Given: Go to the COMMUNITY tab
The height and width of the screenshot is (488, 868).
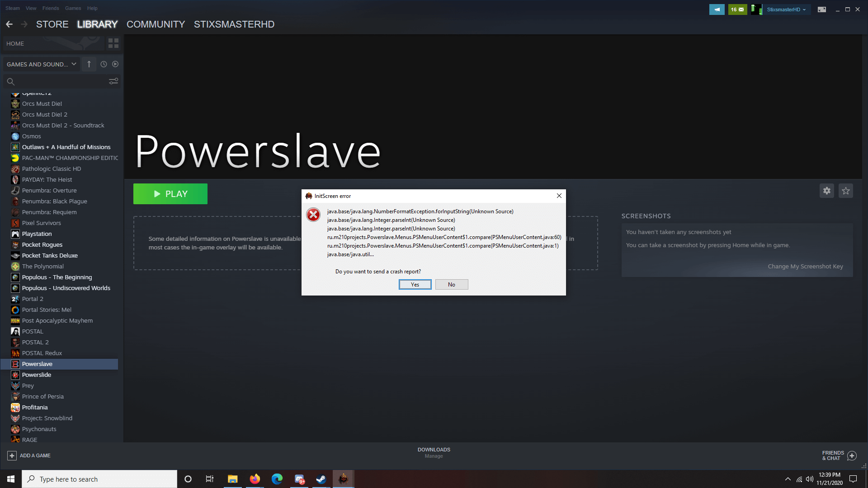Looking at the screenshot, I should click(156, 24).
